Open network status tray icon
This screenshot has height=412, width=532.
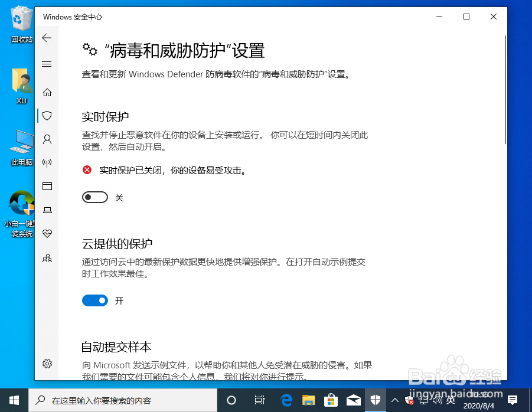(423, 400)
